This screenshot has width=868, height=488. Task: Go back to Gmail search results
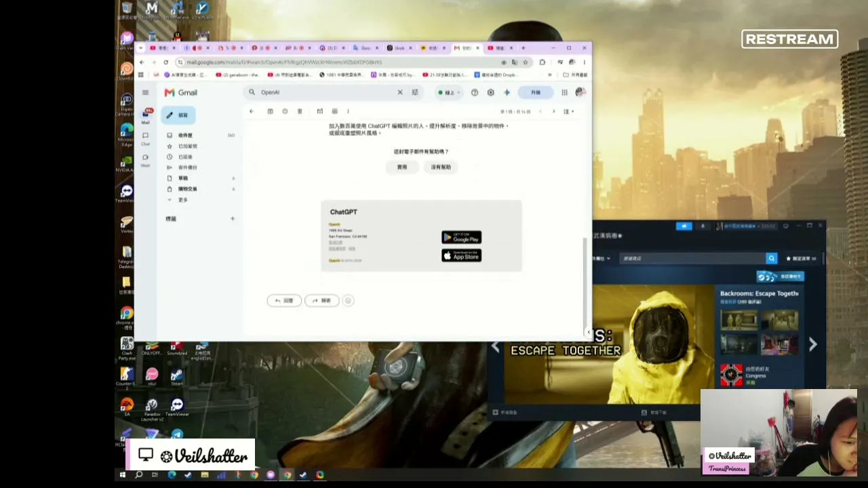(x=251, y=111)
